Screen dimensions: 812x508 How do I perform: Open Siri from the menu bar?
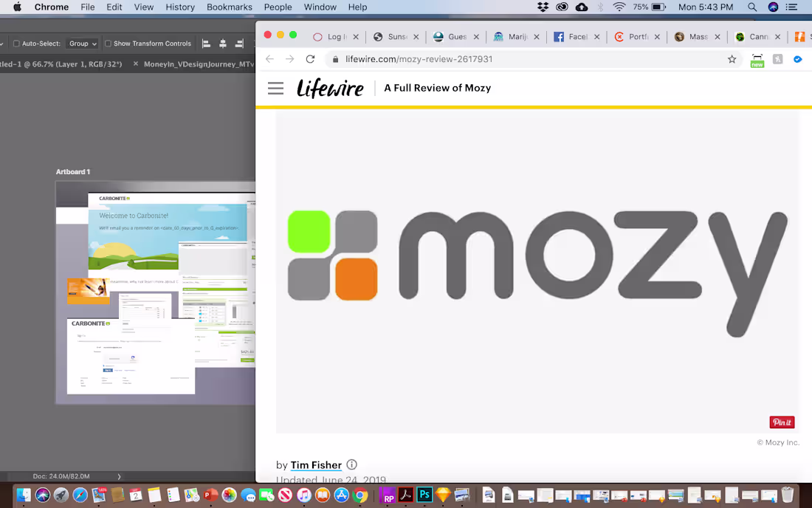(773, 7)
